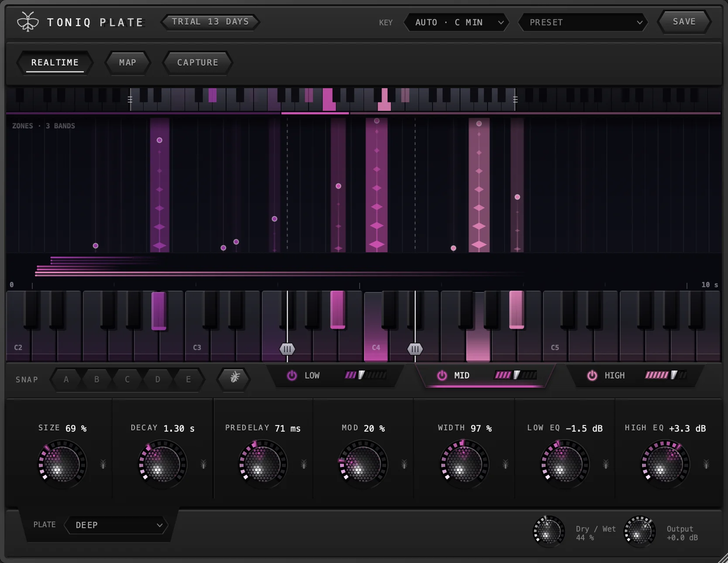
Task: Click the DECAY value "1.30 s"
Action: (179, 429)
